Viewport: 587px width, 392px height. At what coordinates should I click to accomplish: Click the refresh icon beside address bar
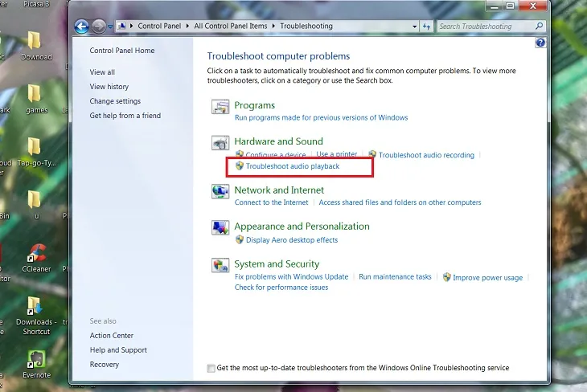point(425,27)
